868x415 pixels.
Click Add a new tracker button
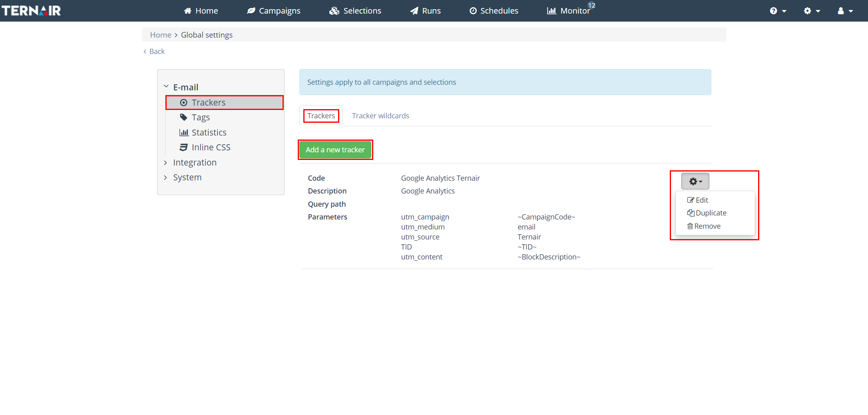point(335,150)
